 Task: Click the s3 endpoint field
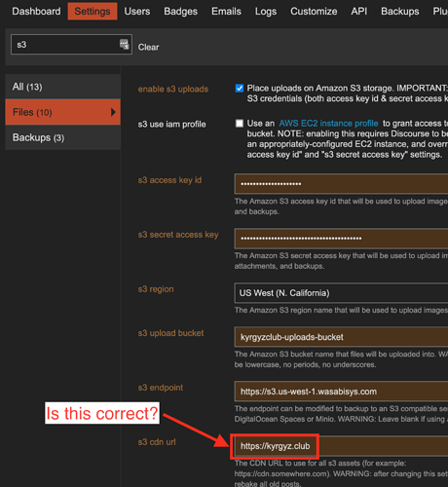click(x=341, y=392)
